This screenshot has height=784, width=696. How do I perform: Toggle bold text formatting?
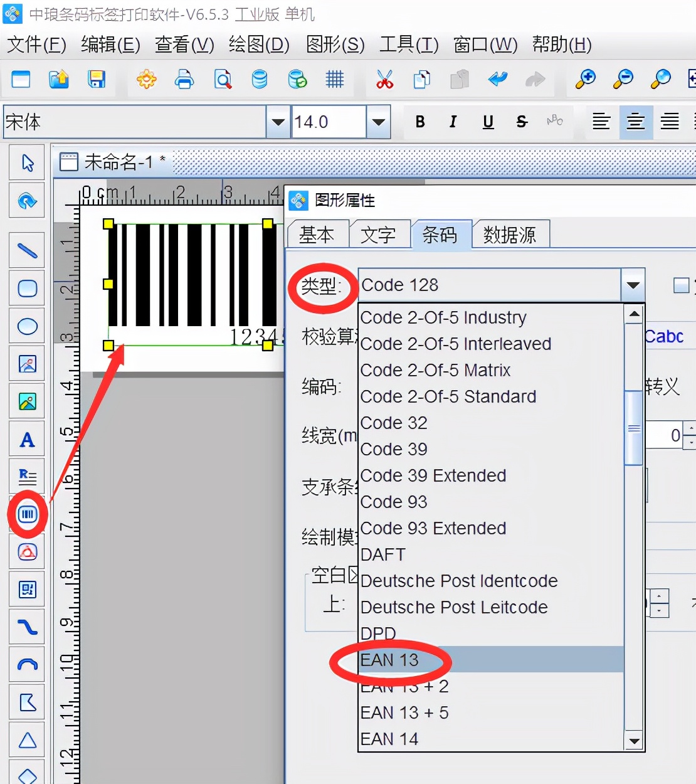click(420, 122)
